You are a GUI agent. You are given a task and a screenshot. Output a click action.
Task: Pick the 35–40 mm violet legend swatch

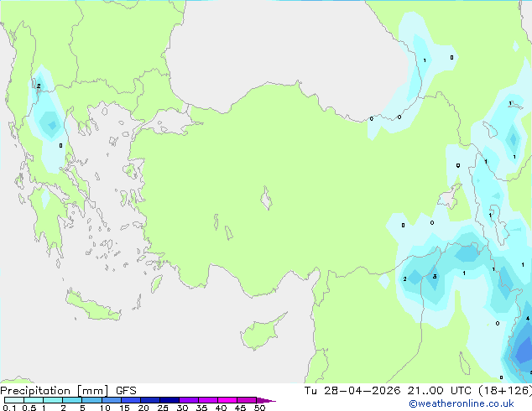click(207, 400)
